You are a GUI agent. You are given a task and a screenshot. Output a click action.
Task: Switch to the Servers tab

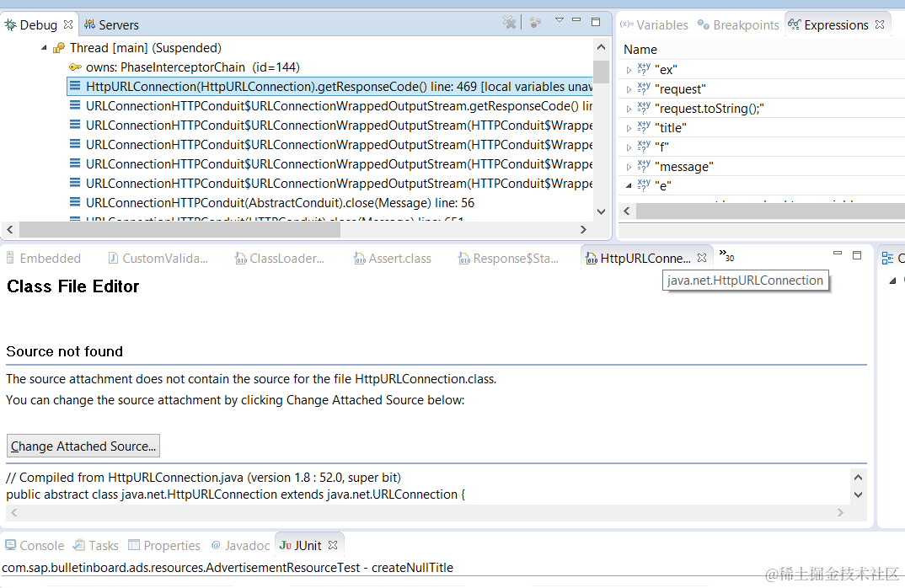coord(111,24)
